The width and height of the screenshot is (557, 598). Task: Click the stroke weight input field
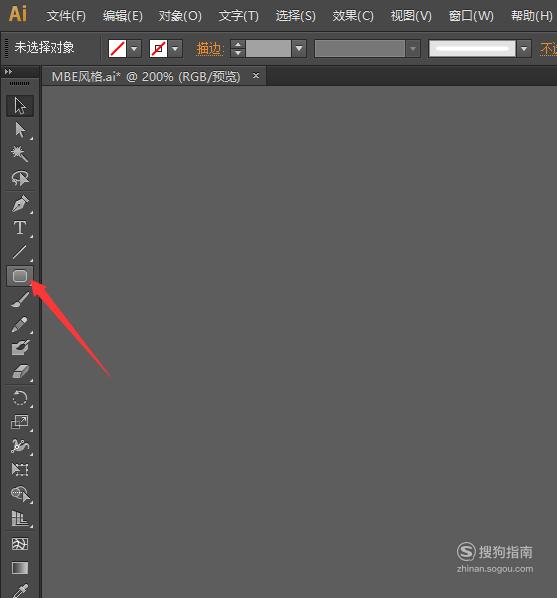point(268,49)
